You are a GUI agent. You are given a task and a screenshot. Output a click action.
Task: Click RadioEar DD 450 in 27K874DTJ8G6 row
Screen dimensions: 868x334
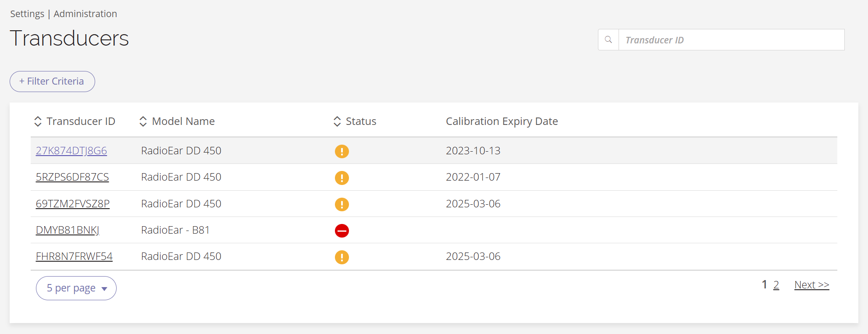coord(181,151)
